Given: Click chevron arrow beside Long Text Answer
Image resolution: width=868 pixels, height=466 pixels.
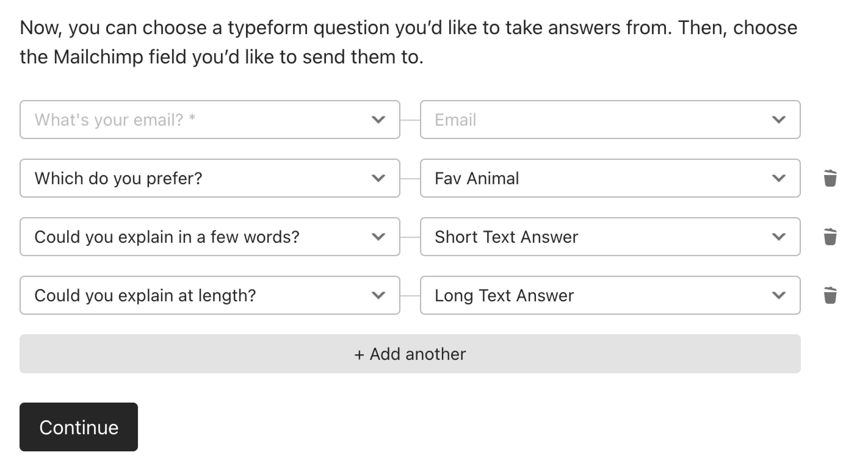Looking at the screenshot, I should pyautogui.click(x=778, y=295).
